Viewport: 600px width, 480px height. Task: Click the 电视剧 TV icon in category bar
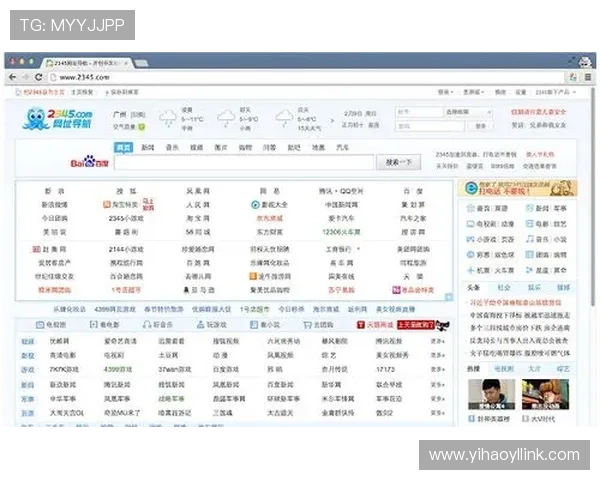pos(40,325)
